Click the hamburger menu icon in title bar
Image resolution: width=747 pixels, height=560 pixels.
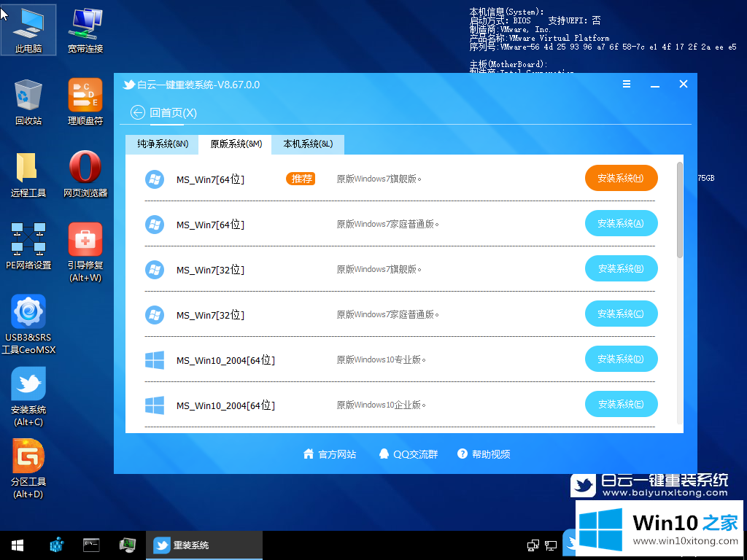627,84
